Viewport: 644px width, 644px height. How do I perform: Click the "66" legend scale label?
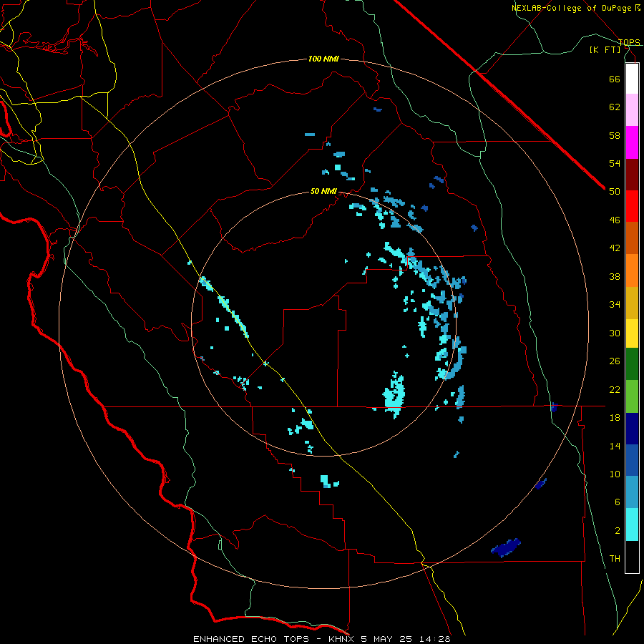pyautogui.click(x=615, y=79)
